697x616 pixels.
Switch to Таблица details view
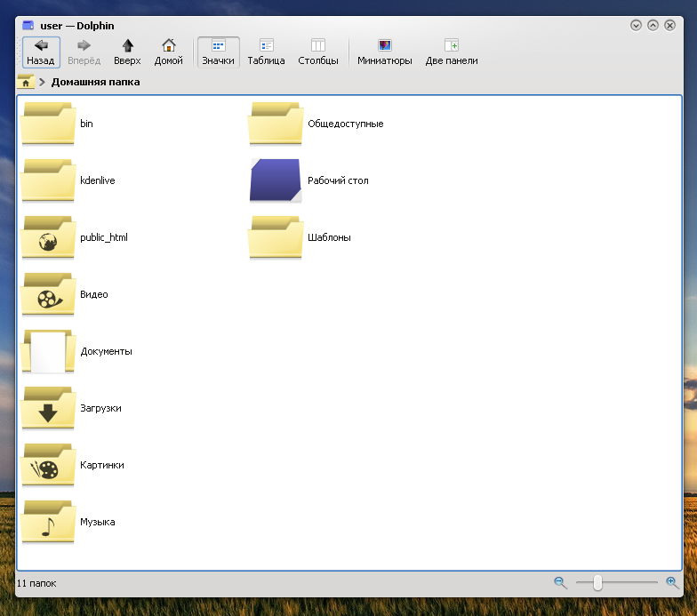(x=267, y=52)
